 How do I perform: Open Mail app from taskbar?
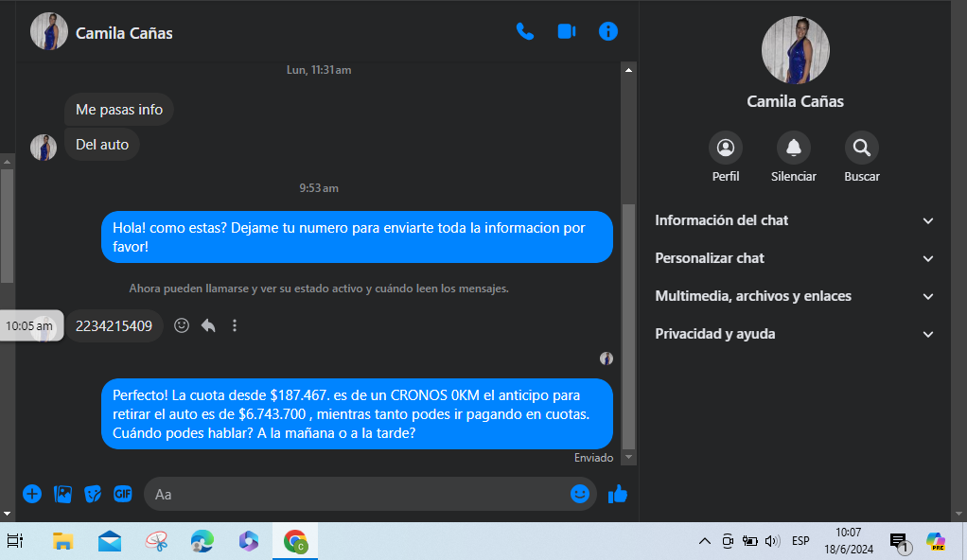pos(109,541)
